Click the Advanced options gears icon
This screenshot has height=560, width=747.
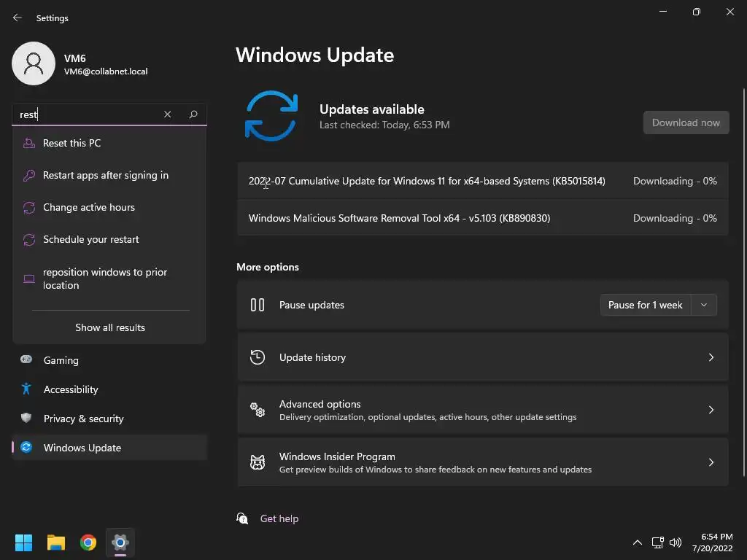[x=258, y=410]
